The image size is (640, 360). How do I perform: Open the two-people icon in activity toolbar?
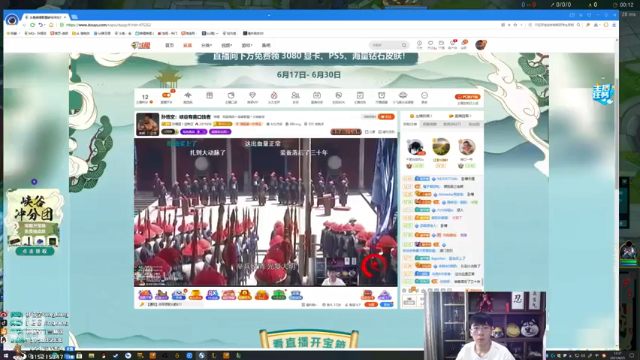295,95
